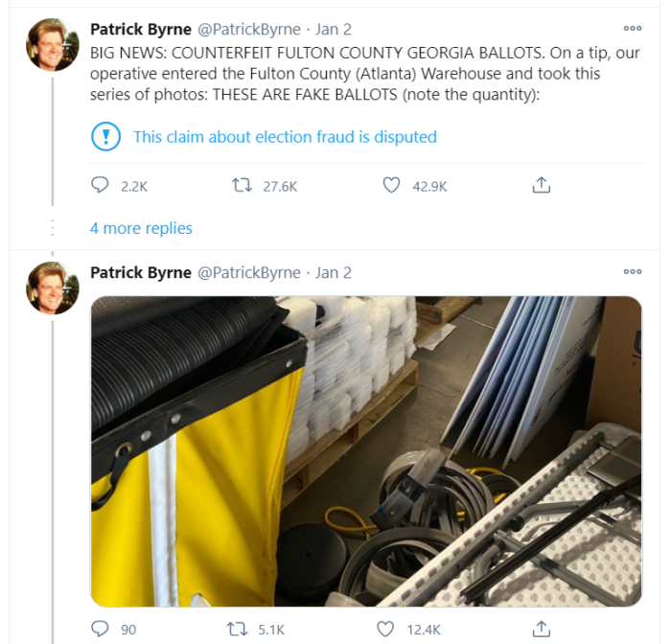Like the first tweet with 42.9K likes
This screenshot has width=671, height=644.
pos(391,186)
